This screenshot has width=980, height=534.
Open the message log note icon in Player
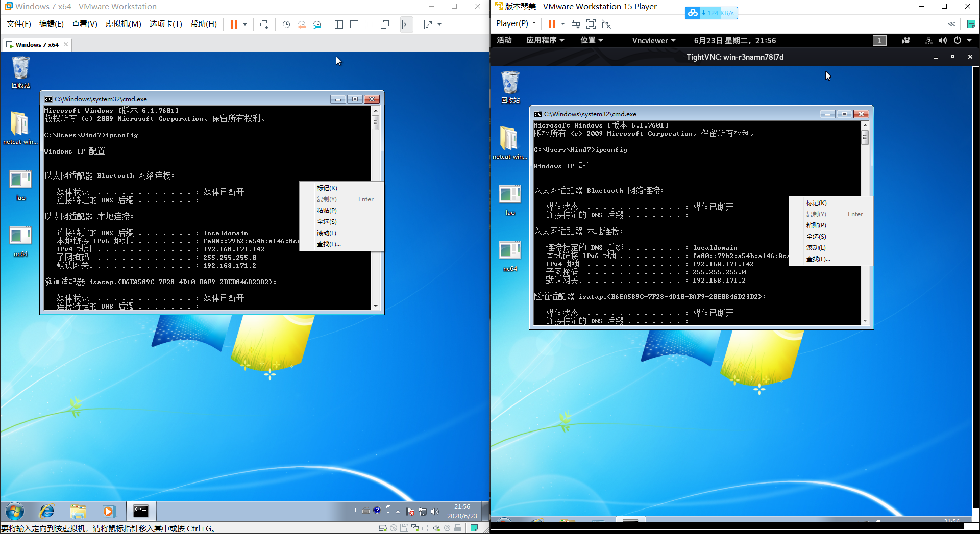pyautogui.click(x=971, y=24)
